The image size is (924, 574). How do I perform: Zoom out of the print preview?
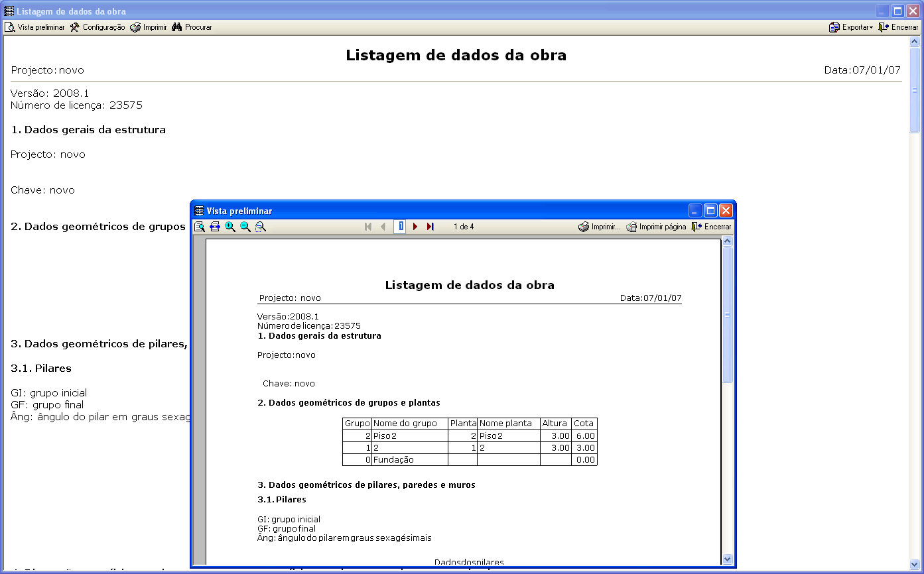click(245, 227)
